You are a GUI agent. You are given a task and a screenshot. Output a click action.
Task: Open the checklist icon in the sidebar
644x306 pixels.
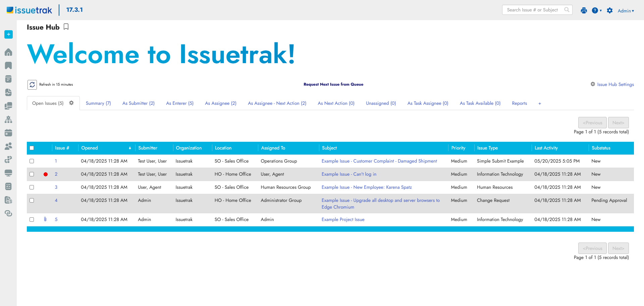point(9,186)
